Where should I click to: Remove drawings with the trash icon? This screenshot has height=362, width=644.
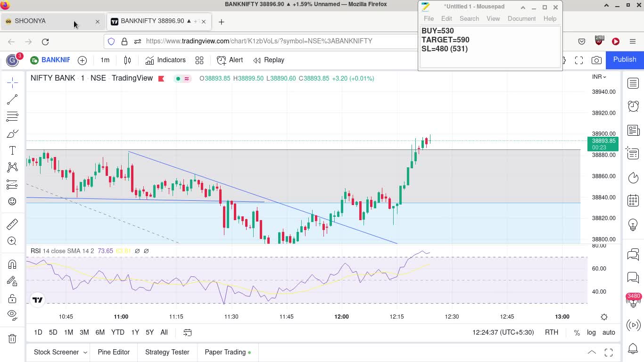[12, 338]
